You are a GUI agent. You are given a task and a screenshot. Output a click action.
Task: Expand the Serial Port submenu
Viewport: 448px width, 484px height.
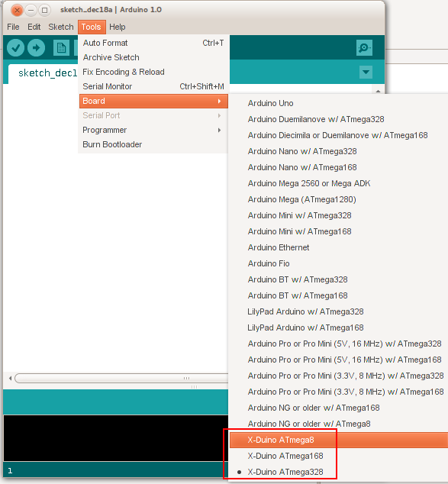coord(153,115)
